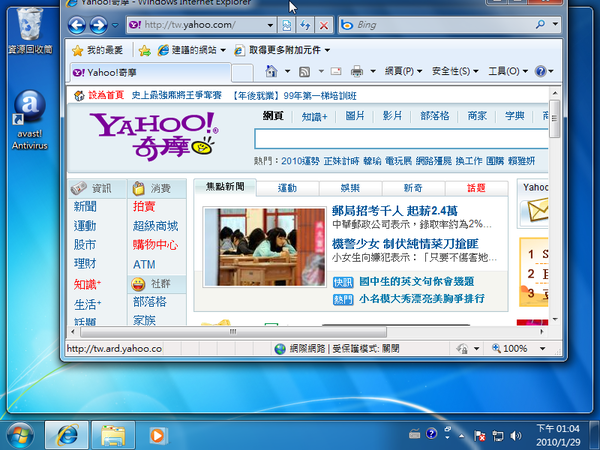Open the search provider dropdown arrow
Image resolution: width=600 pixels, height=450 pixels.
pos(555,24)
